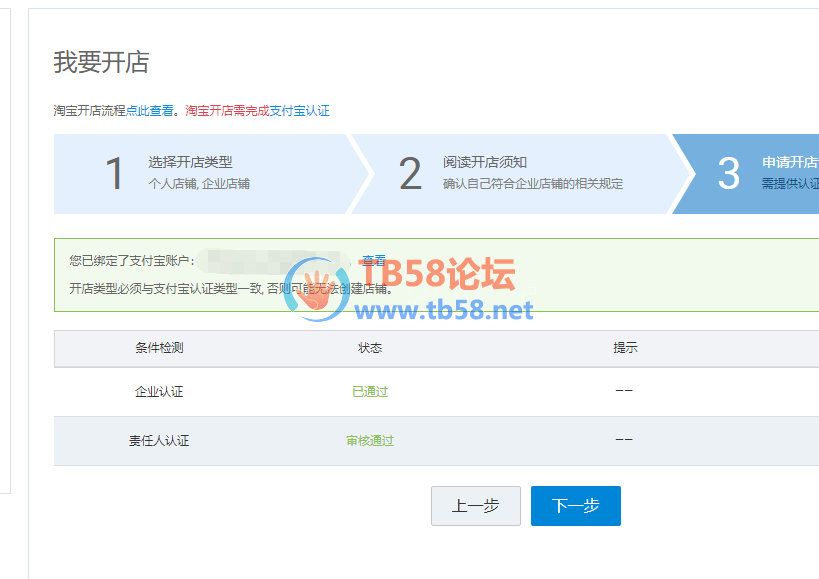Click the 下一步 button

click(576, 505)
